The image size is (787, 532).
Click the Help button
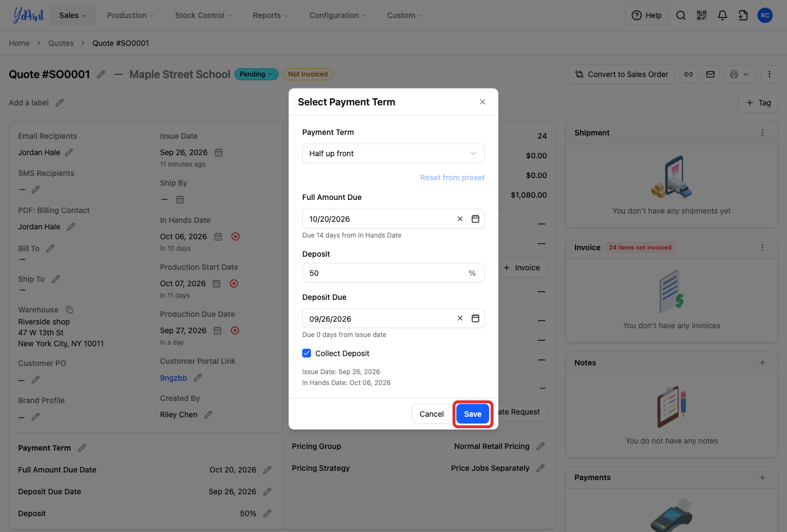pyautogui.click(x=647, y=15)
